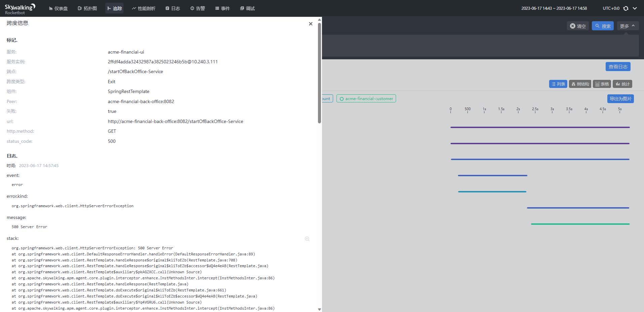Switch to 树结构 tree view

click(x=580, y=84)
